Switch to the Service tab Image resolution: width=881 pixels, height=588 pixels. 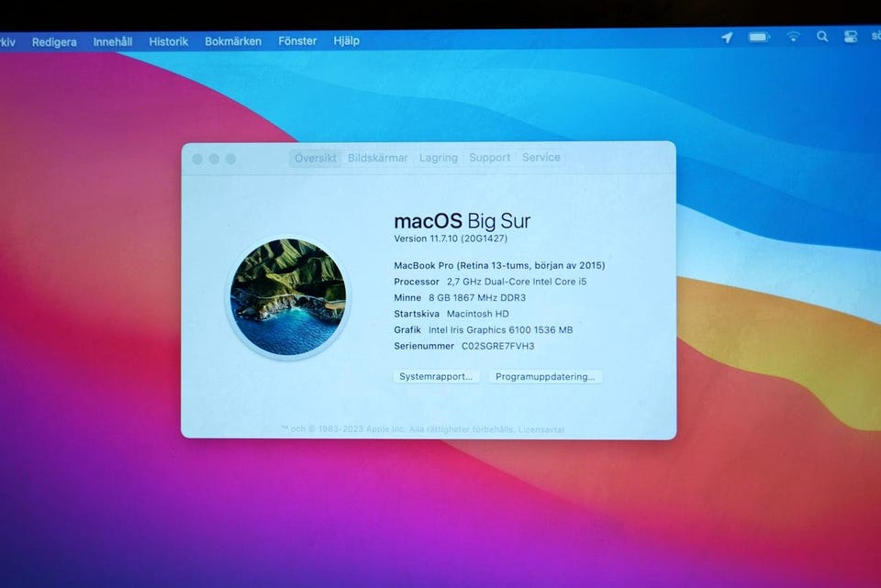click(x=541, y=157)
